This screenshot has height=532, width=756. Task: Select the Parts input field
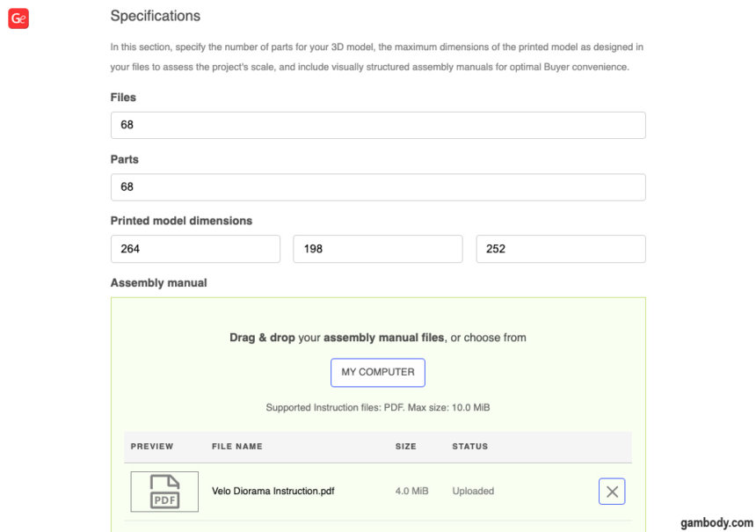coord(377,186)
